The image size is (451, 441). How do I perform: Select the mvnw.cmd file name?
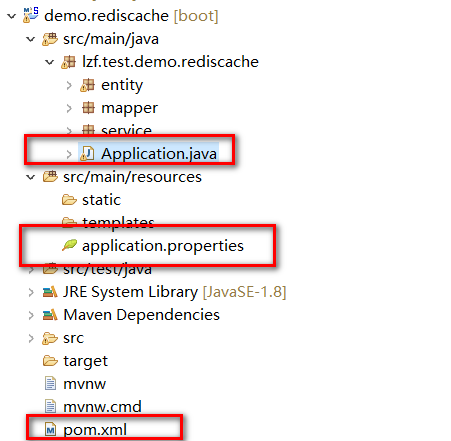102,407
